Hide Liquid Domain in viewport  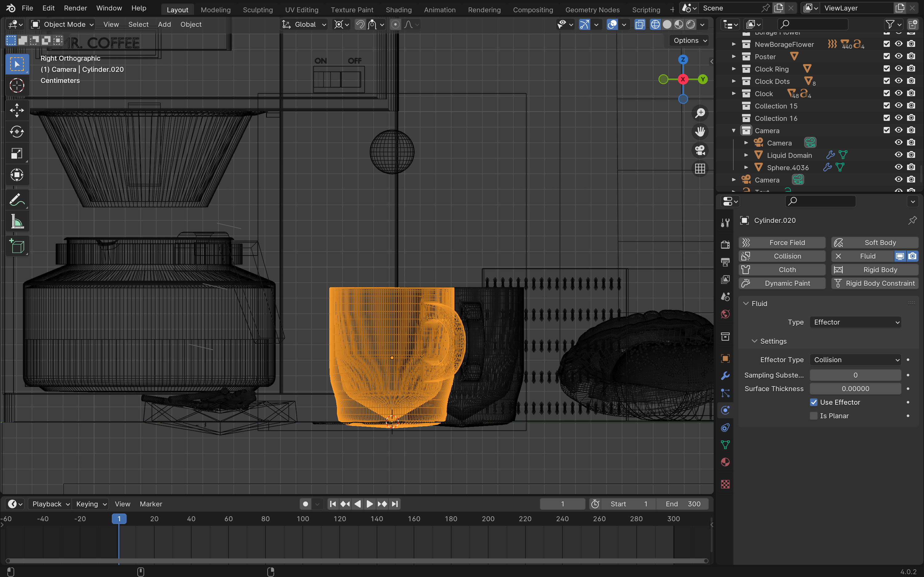coord(899,155)
